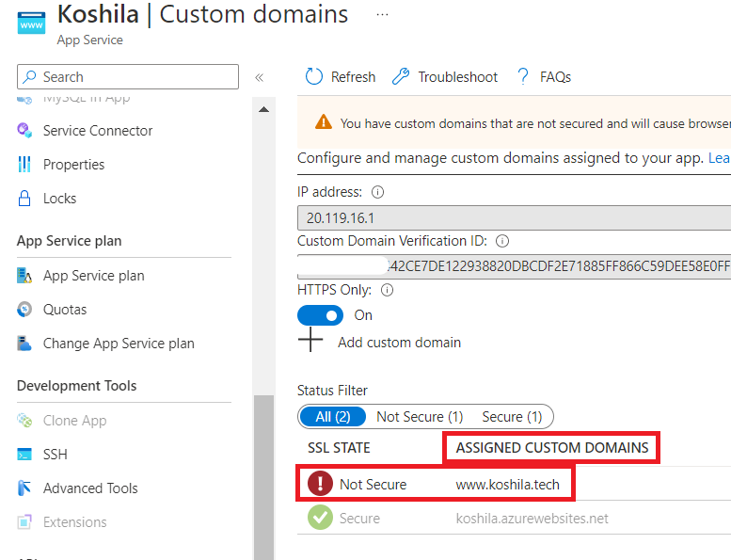Click the unsecured domains warning message
731x560 pixels.
(535, 123)
